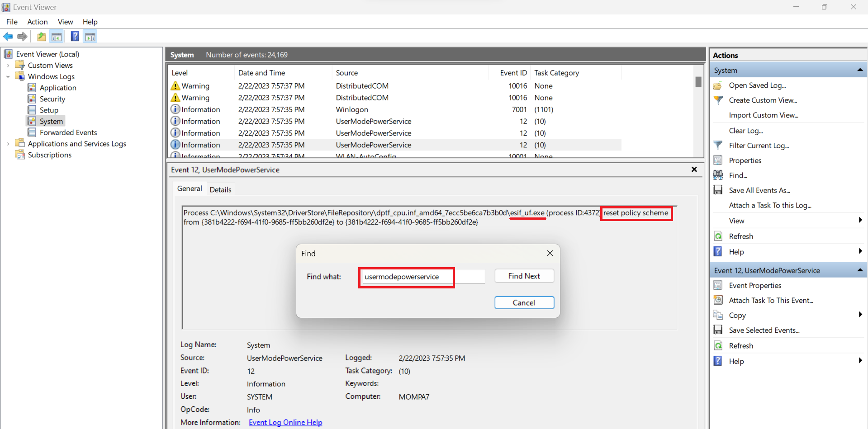Click the Filter Current Log funnel icon
This screenshot has width=868, height=429.
pyautogui.click(x=718, y=146)
